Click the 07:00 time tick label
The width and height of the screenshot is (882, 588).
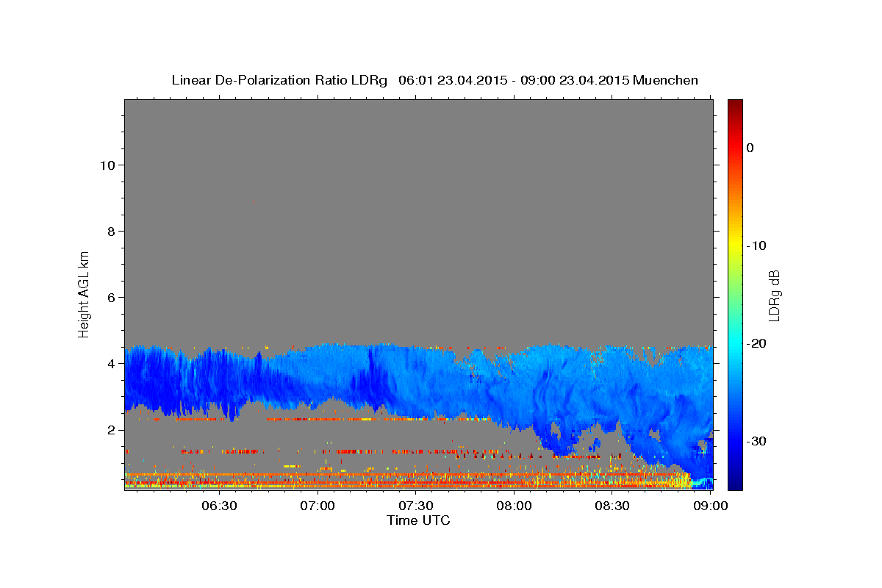318,506
